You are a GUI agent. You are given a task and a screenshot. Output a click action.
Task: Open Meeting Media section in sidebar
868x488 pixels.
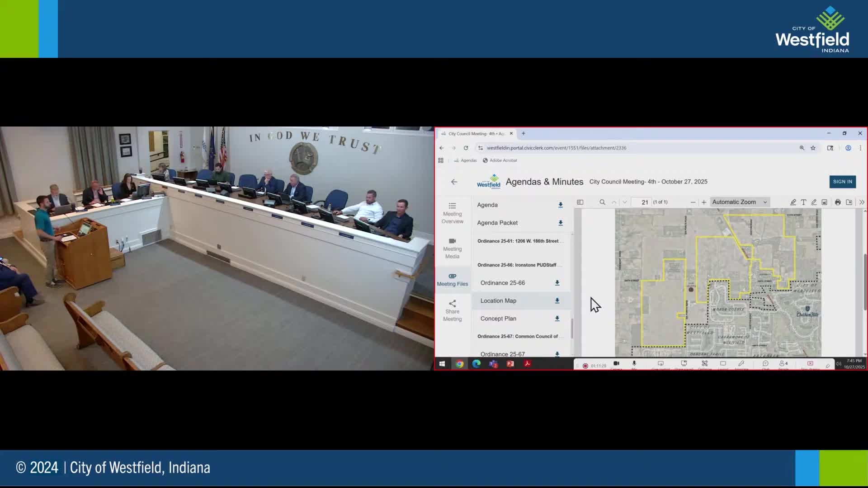point(453,248)
